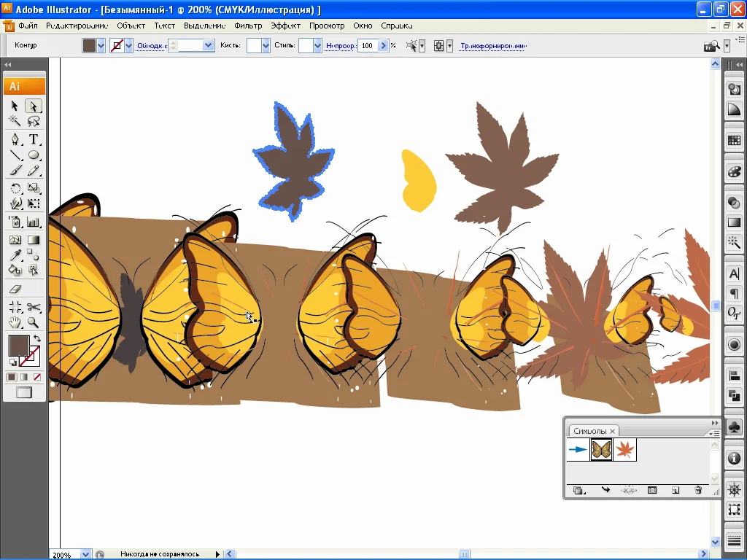The height and width of the screenshot is (560, 747).
Task: Select the Paintbrush tool
Action: pyautogui.click(x=15, y=171)
